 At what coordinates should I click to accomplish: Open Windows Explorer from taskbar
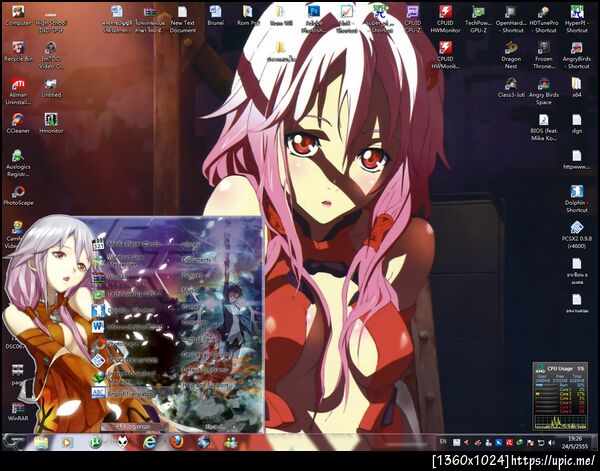point(41,442)
